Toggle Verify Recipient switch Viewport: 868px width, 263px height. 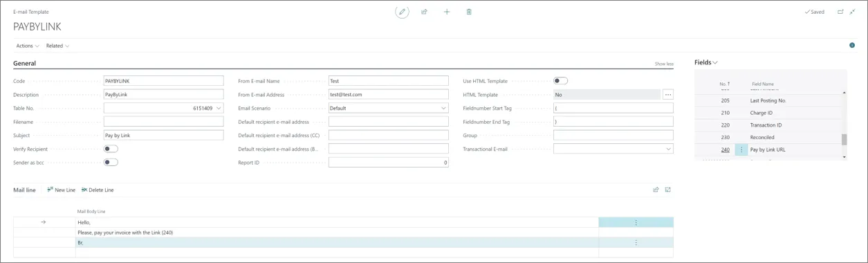click(x=111, y=149)
